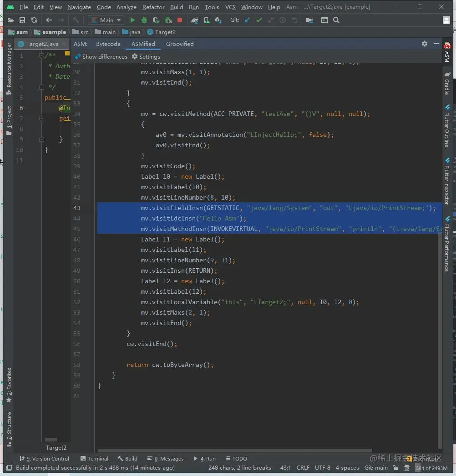Screen dimensions: 456x476
Task: Click the Synchronize refresh icon
Action: pyautogui.click(x=34, y=20)
